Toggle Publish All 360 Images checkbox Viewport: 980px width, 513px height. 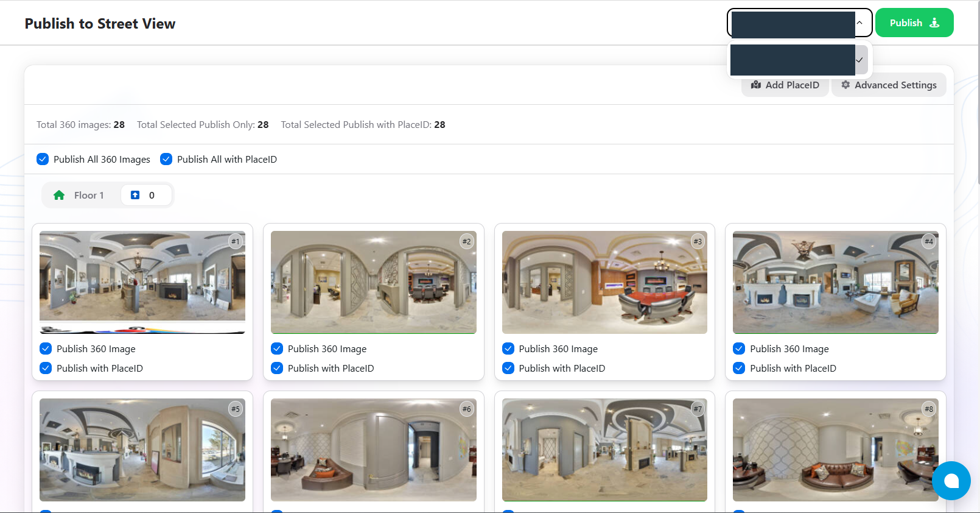click(x=43, y=159)
